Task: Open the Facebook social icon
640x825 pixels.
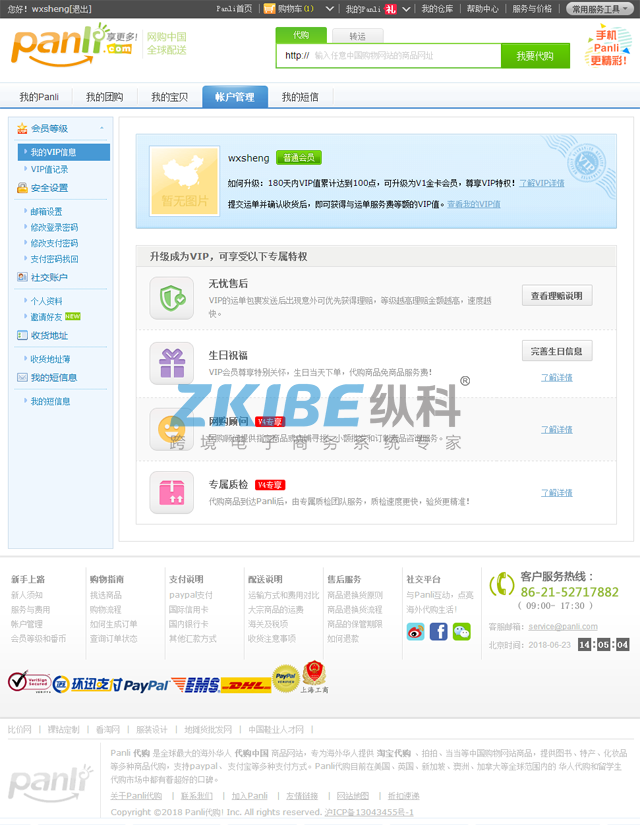Action: [438, 631]
